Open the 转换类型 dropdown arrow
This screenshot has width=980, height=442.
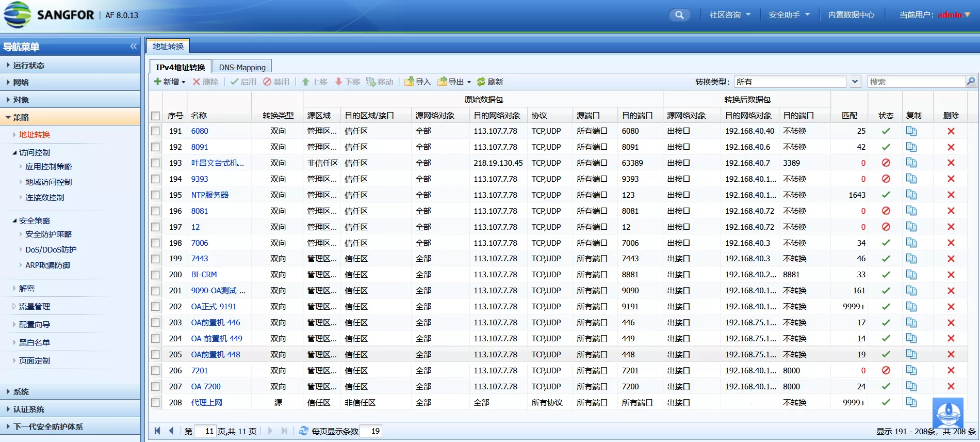tap(855, 82)
